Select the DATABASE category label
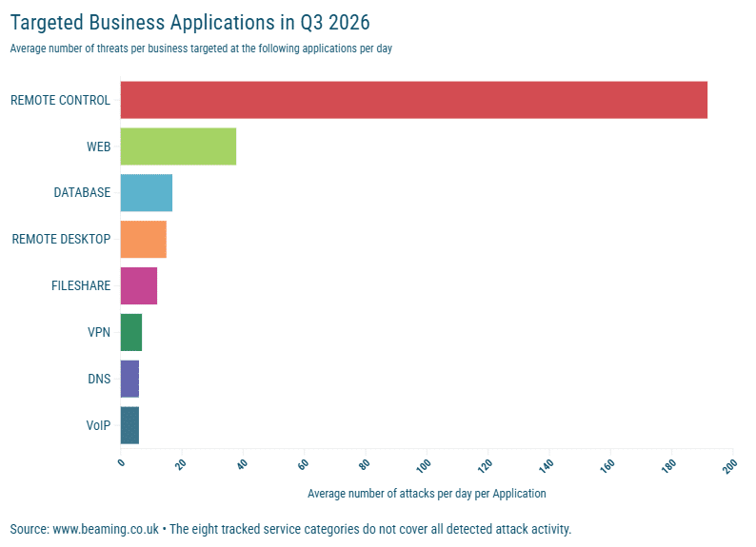This screenshot has height=547, width=756. pyautogui.click(x=82, y=192)
